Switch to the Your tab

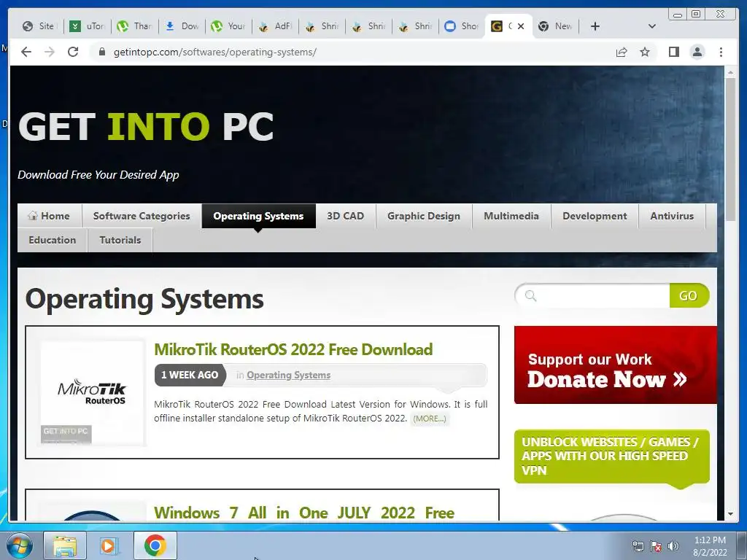tap(228, 26)
